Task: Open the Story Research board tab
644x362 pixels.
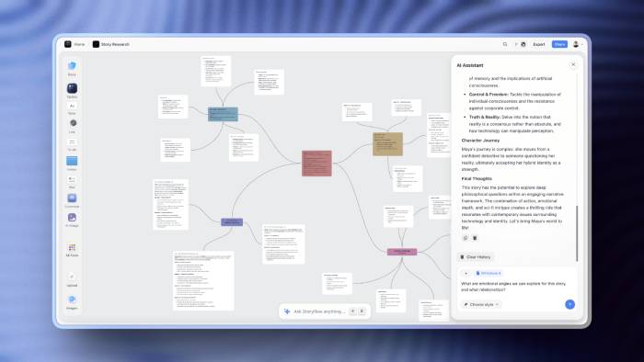Action: coord(111,44)
